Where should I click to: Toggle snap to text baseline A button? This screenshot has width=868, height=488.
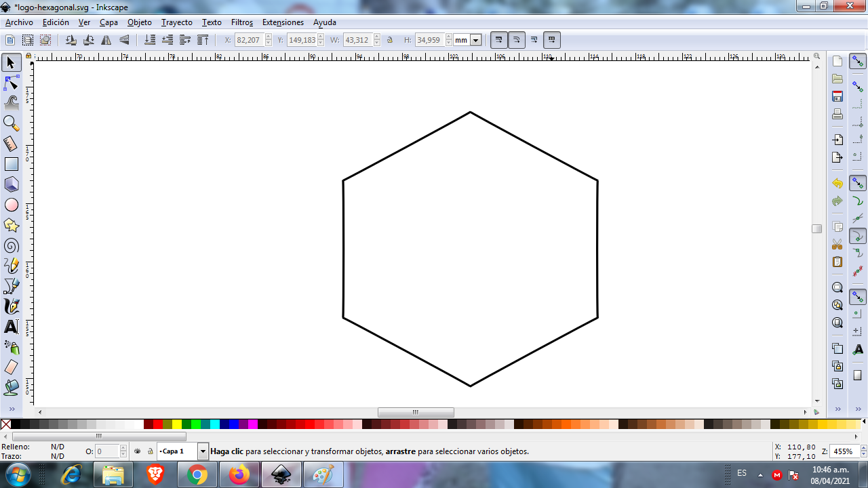[858, 350]
